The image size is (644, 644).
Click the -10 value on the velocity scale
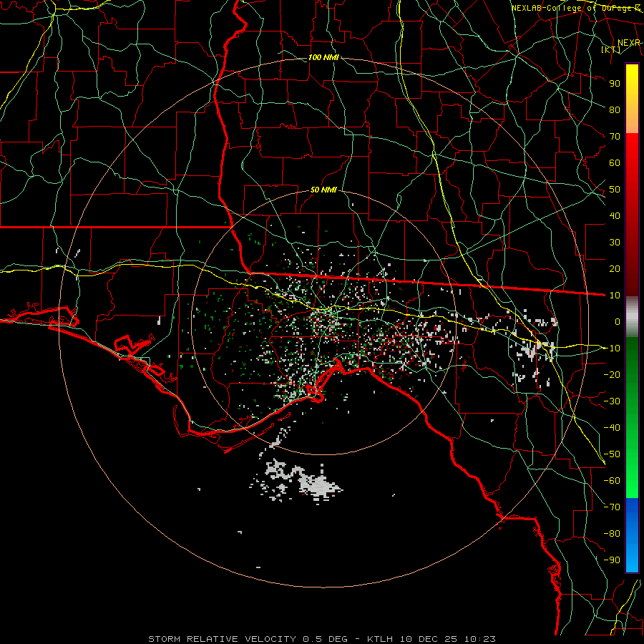click(x=612, y=348)
